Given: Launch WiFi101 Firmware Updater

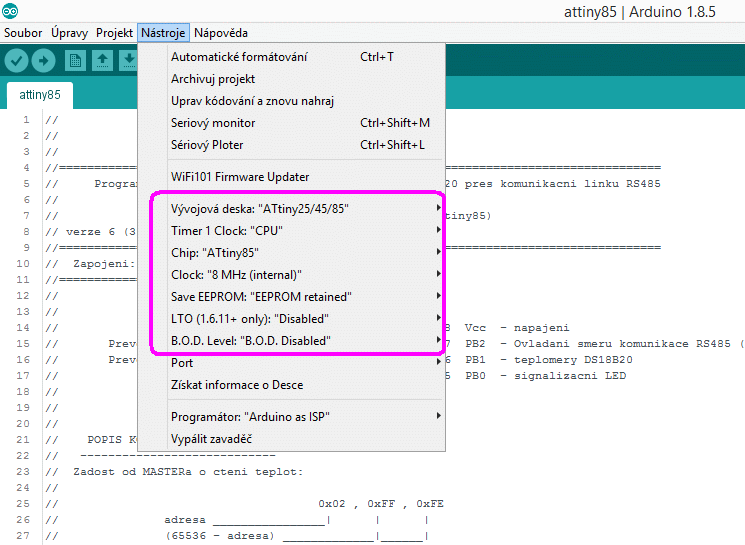Looking at the screenshot, I should coord(291,177).
